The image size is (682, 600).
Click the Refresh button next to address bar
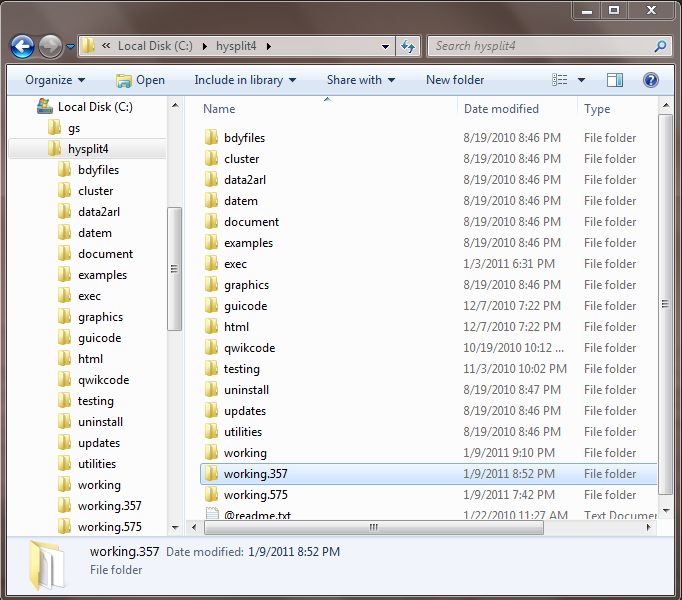(x=408, y=46)
